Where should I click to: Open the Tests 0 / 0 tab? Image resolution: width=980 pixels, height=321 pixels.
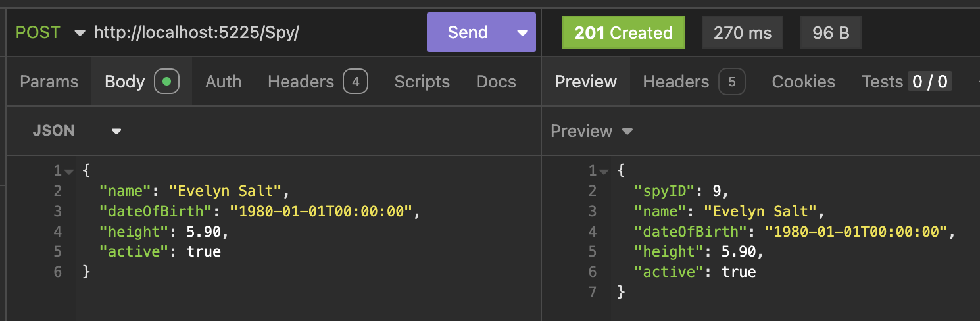pyautogui.click(x=906, y=82)
